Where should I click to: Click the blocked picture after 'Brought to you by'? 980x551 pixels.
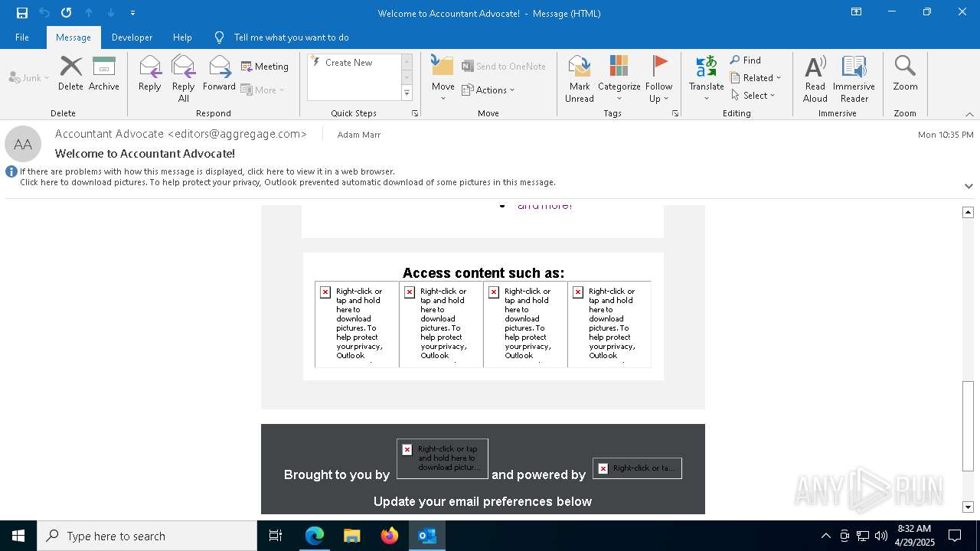(x=443, y=458)
